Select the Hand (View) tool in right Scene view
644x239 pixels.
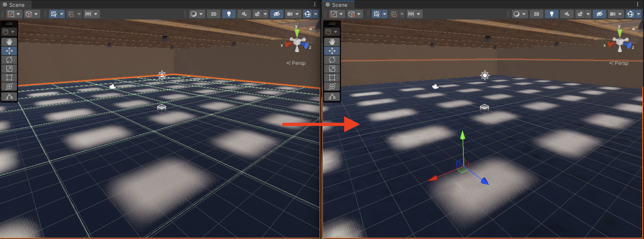(332, 42)
